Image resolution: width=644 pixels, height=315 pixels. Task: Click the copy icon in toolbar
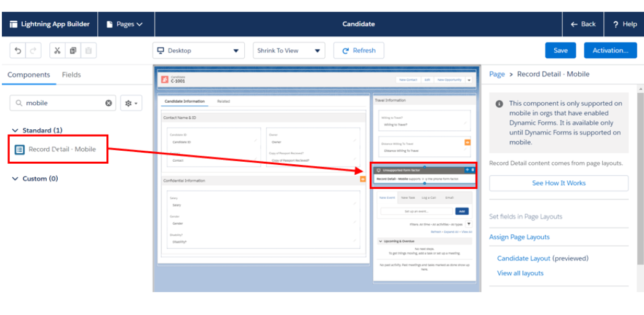pyautogui.click(x=73, y=50)
